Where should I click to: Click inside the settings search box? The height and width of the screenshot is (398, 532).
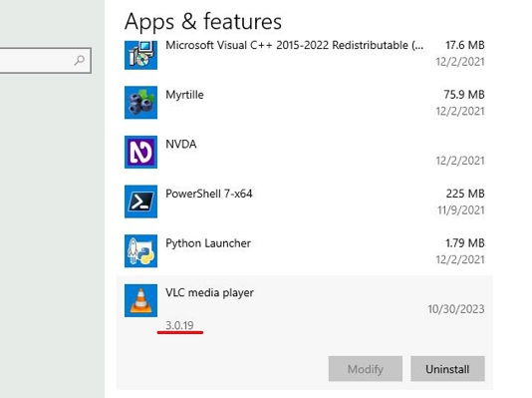(x=45, y=61)
